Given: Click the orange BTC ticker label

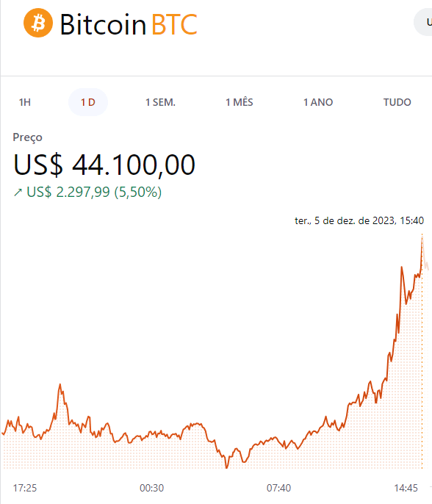Looking at the screenshot, I should [x=174, y=24].
